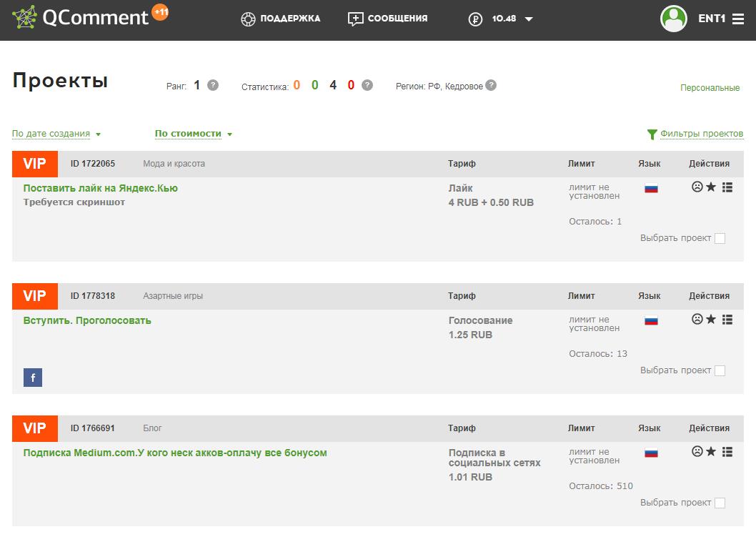Click sad face icon for project 1778318
The height and width of the screenshot is (537, 756).
click(697, 319)
